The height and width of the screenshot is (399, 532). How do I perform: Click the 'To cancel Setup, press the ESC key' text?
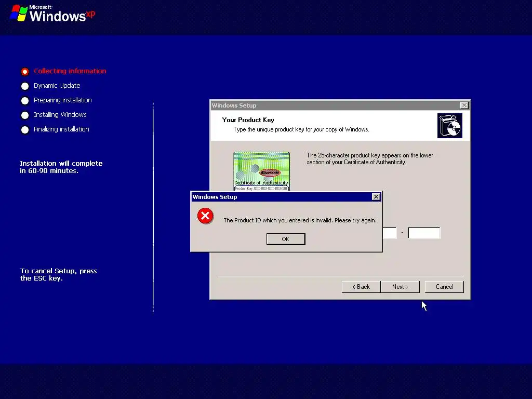pyautogui.click(x=58, y=274)
